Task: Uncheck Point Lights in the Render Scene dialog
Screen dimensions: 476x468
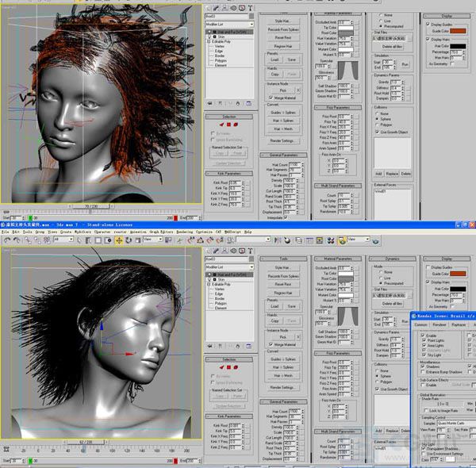Action: click(424, 340)
